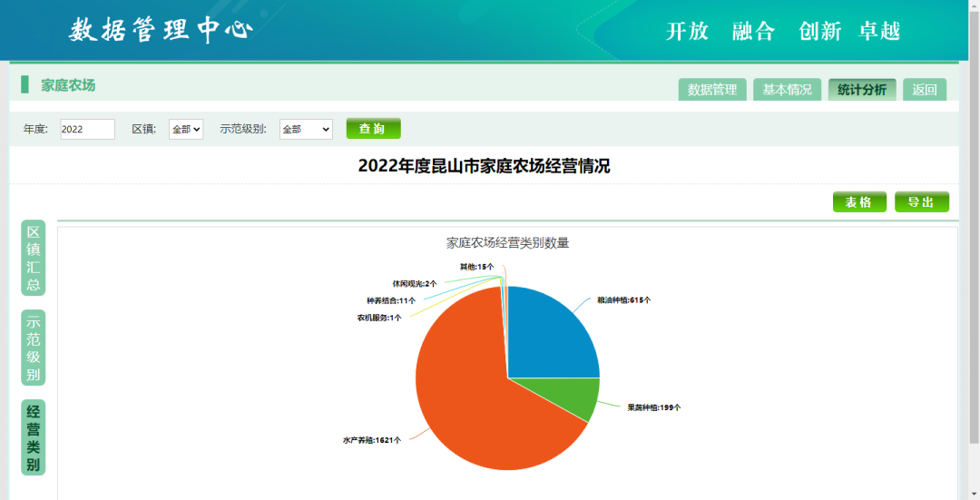Select the 经营类别 side tab
Viewport: 980px width, 500px height.
tap(34, 437)
